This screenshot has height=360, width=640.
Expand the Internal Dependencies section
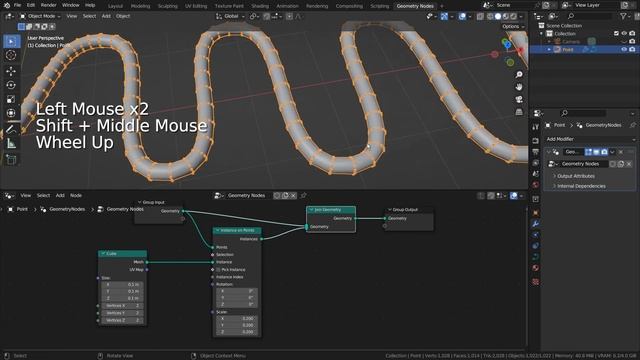coord(578,186)
